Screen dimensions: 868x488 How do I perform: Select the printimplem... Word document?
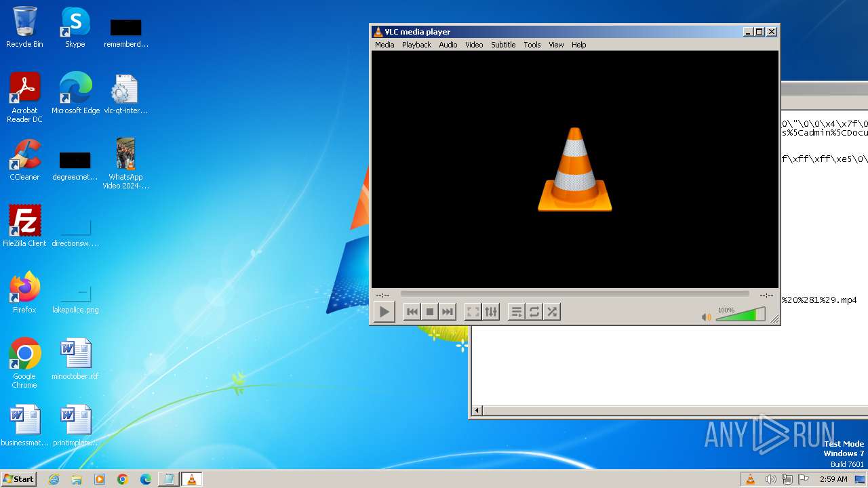point(75,426)
